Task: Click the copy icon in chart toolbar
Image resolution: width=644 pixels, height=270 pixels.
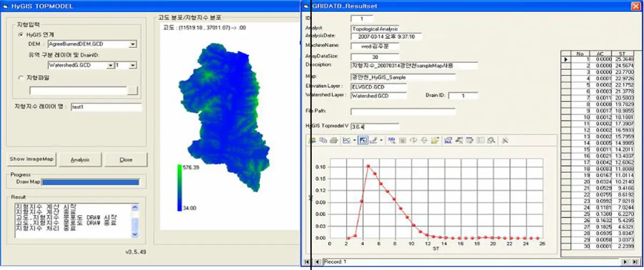Action: click(x=323, y=141)
